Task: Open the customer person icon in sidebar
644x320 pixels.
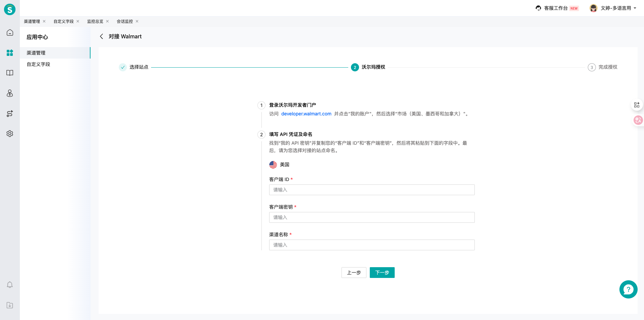Action: coord(10,93)
